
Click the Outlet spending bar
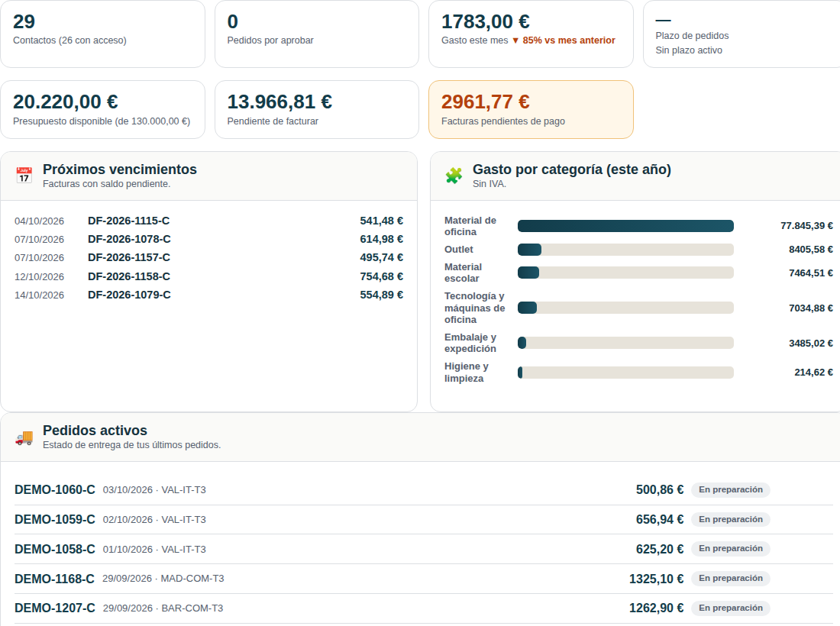[625, 250]
